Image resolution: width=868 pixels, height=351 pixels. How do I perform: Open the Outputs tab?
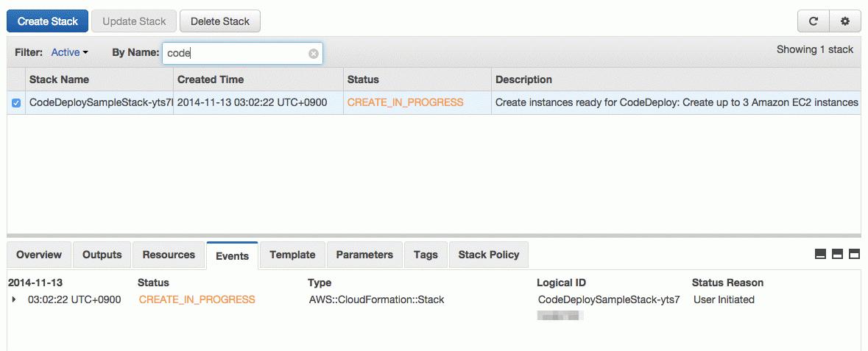(x=102, y=255)
